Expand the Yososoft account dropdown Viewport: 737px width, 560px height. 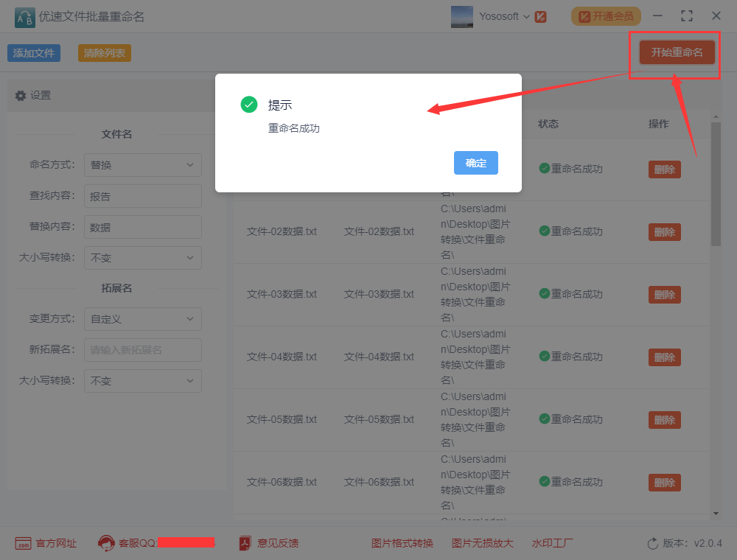(x=526, y=17)
